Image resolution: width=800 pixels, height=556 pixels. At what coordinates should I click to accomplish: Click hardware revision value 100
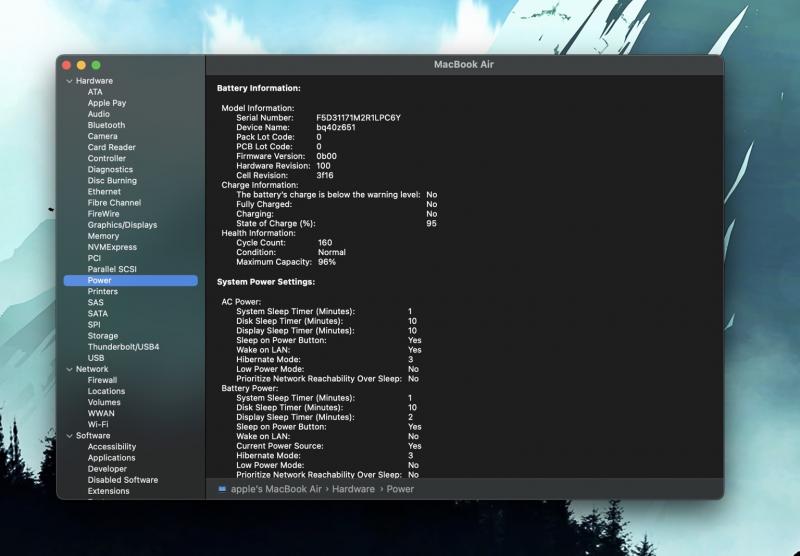click(x=323, y=166)
